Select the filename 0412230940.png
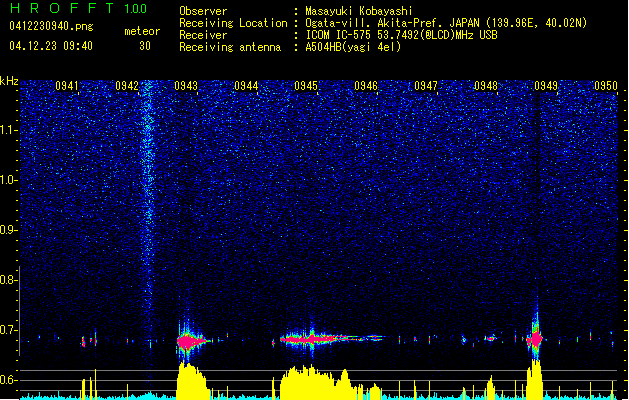The width and height of the screenshot is (629, 400). (51, 26)
